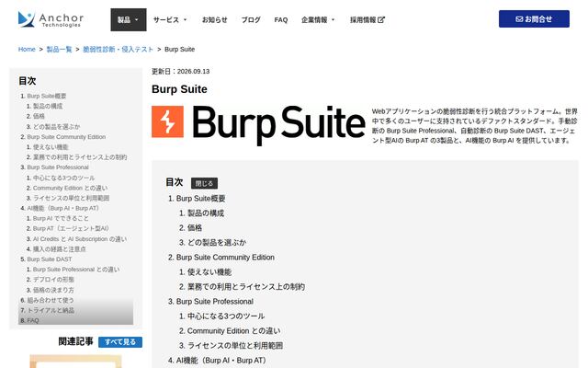588x368 pixels.
Task: Click the お問合せ contact button
Action: [534, 18]
